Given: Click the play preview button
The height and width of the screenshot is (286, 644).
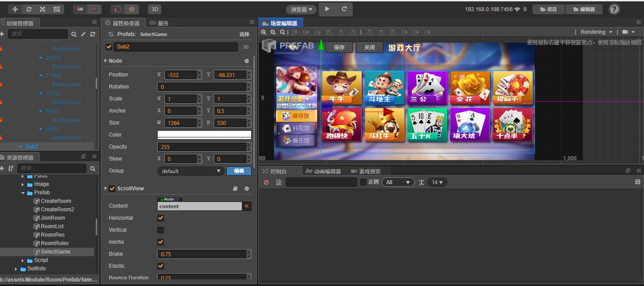Looking at the screenshot, I should [327, 9].
